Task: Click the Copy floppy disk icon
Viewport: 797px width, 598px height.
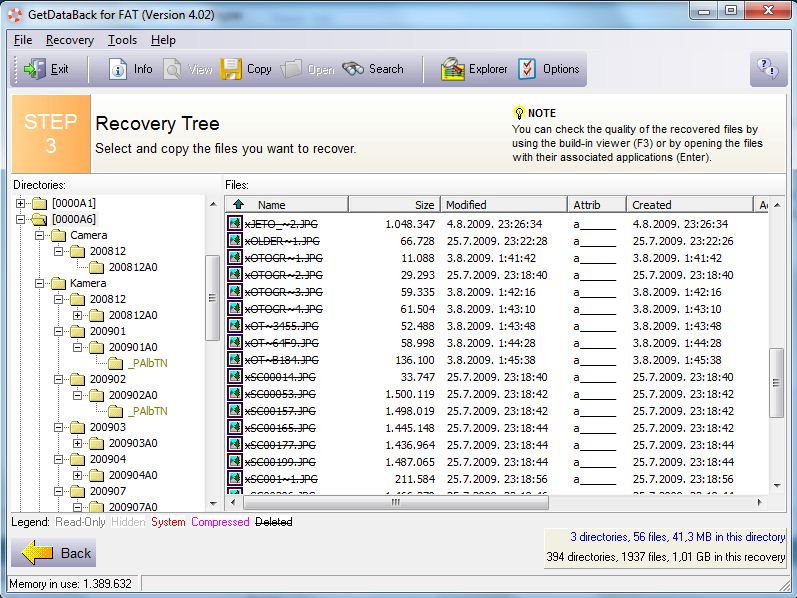Action: point(231,69)
